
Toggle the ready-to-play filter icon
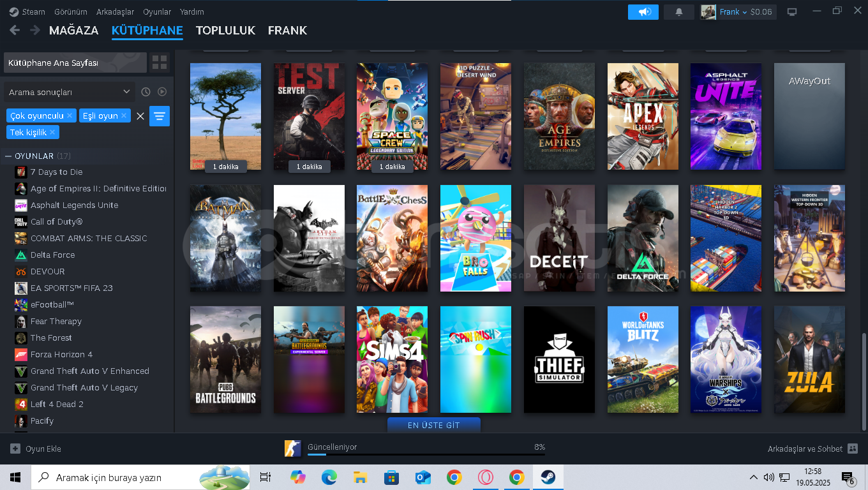pos(162,92)
